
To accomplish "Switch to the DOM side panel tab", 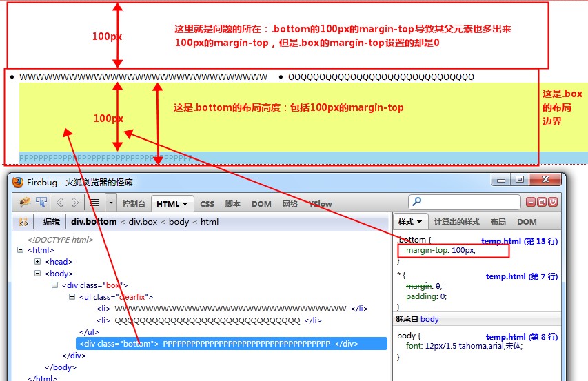I will [527, 222].
